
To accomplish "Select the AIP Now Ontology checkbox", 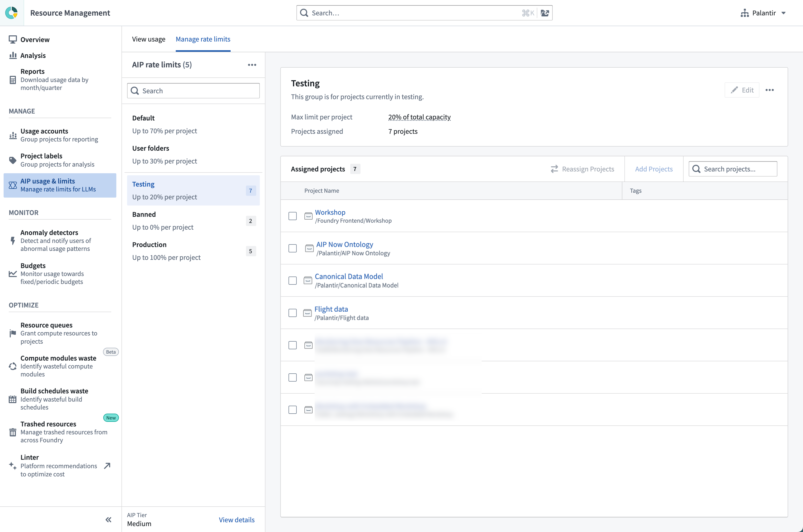I will pos(292,248).
